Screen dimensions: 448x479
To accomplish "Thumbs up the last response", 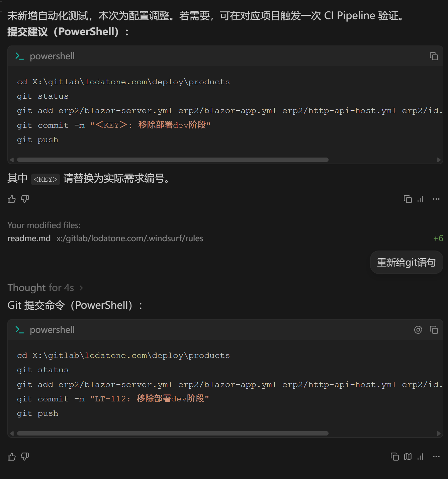I will click(x=12, y=457).
